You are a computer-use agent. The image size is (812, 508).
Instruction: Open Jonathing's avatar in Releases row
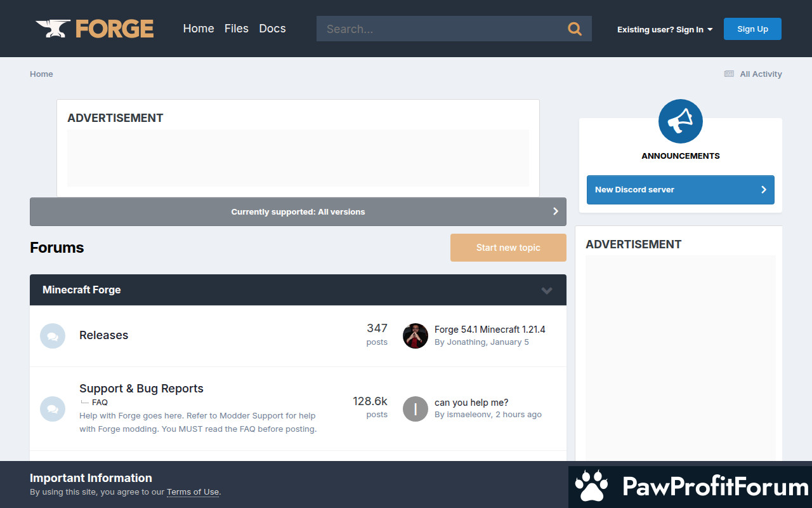pos(416,336)
